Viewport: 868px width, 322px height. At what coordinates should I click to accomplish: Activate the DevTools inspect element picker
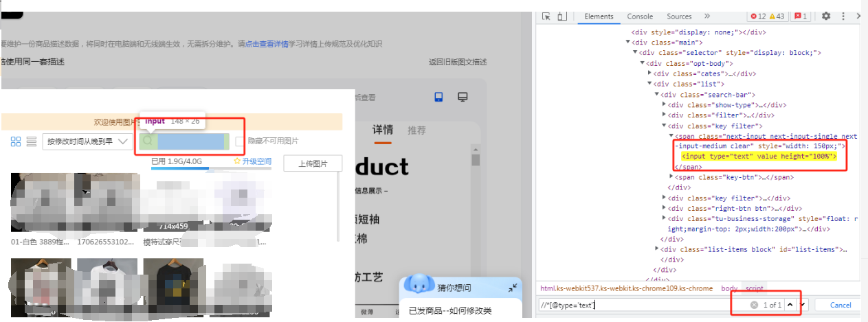point(546,16)
